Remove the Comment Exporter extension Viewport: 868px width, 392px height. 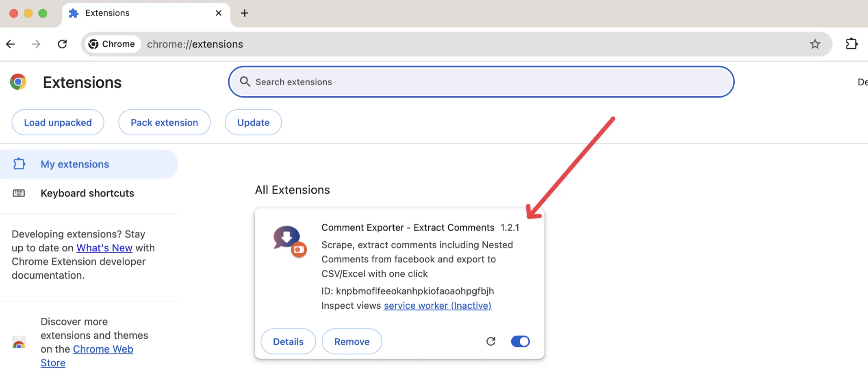352,342
